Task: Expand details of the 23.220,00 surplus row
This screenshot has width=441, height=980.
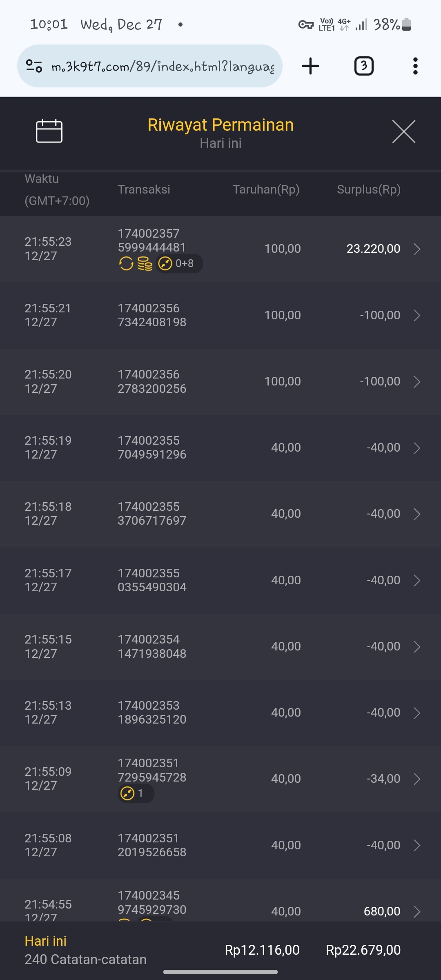Action: point(417,249)
